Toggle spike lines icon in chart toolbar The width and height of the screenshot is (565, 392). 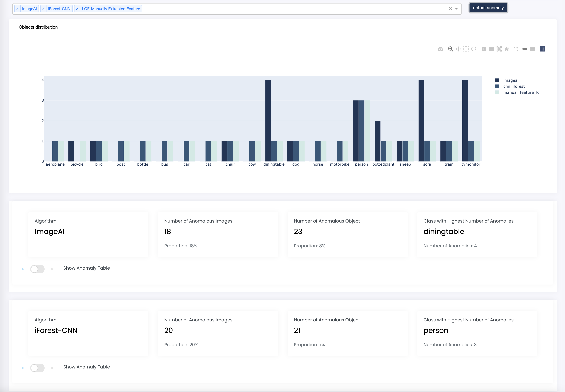pos(517,49)
